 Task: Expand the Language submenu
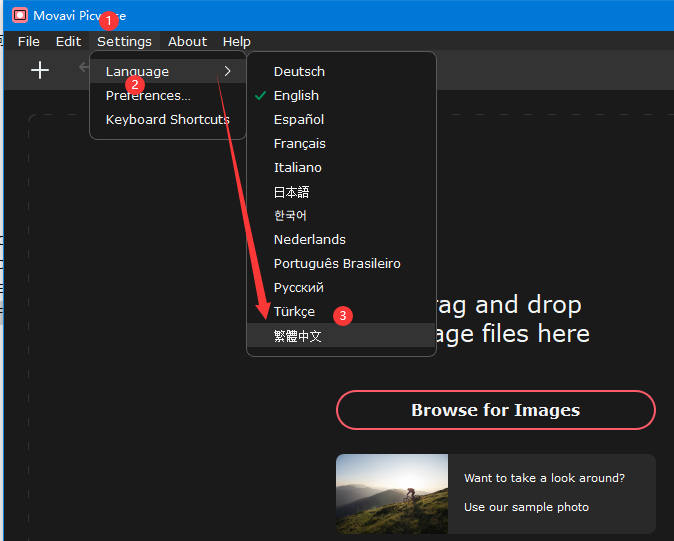click(x=168, y=71)
